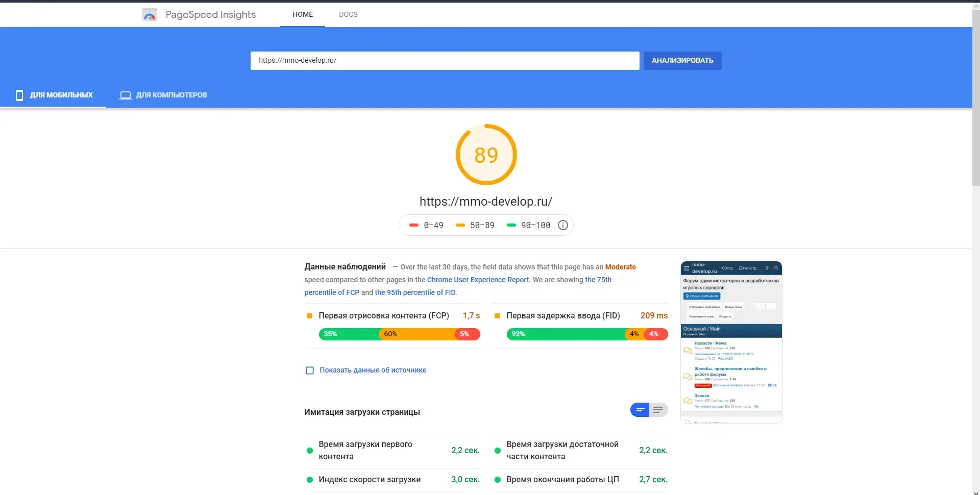Click the Moderate speed label
980x495 pixels.
620,267
